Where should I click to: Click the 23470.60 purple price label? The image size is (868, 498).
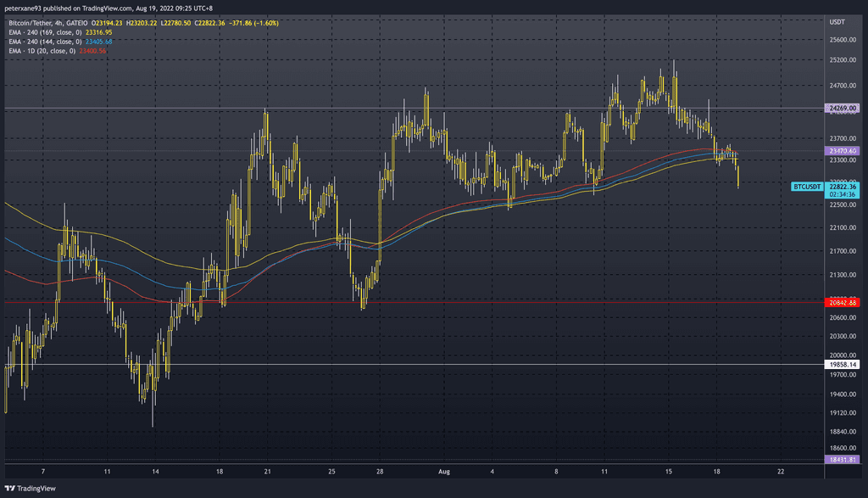tap(843, 151)
